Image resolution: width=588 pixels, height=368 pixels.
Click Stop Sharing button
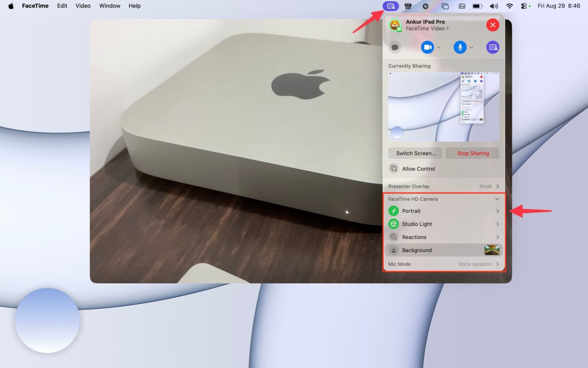coord(472,153)
